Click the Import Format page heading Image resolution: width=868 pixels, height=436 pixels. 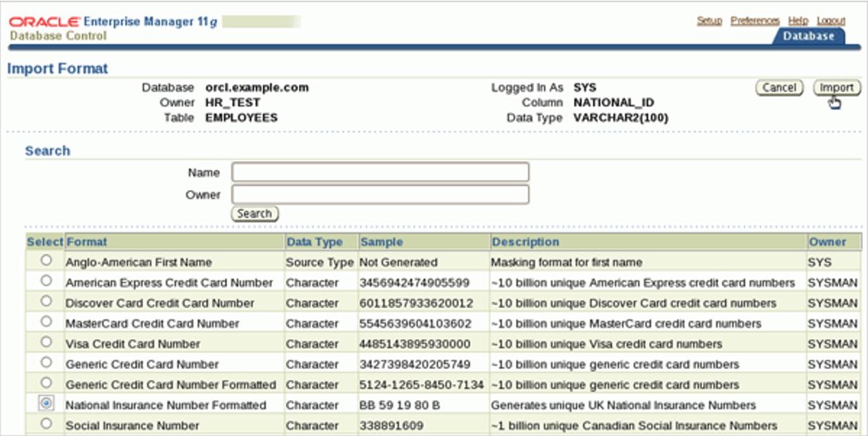[x=58, y=69]
